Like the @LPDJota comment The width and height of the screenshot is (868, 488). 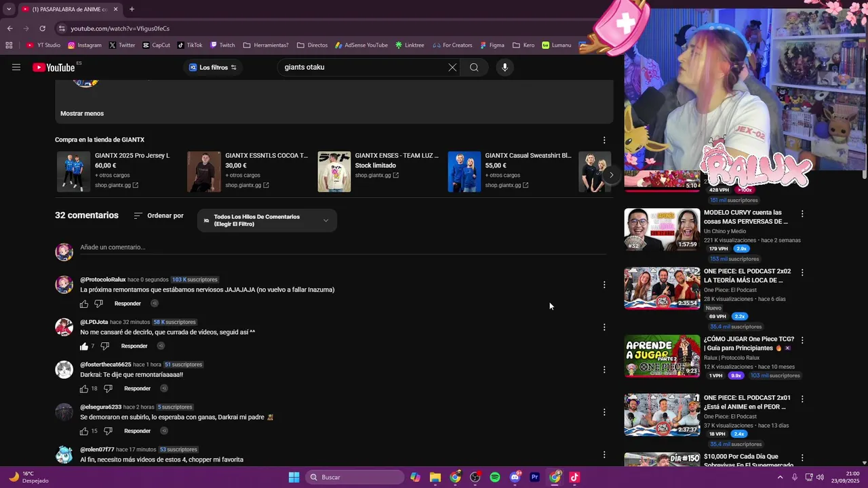pos(84,346)
